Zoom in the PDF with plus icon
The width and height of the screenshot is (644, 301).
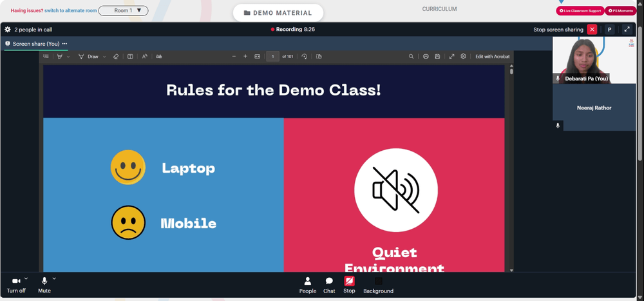[x=245, y=56]
